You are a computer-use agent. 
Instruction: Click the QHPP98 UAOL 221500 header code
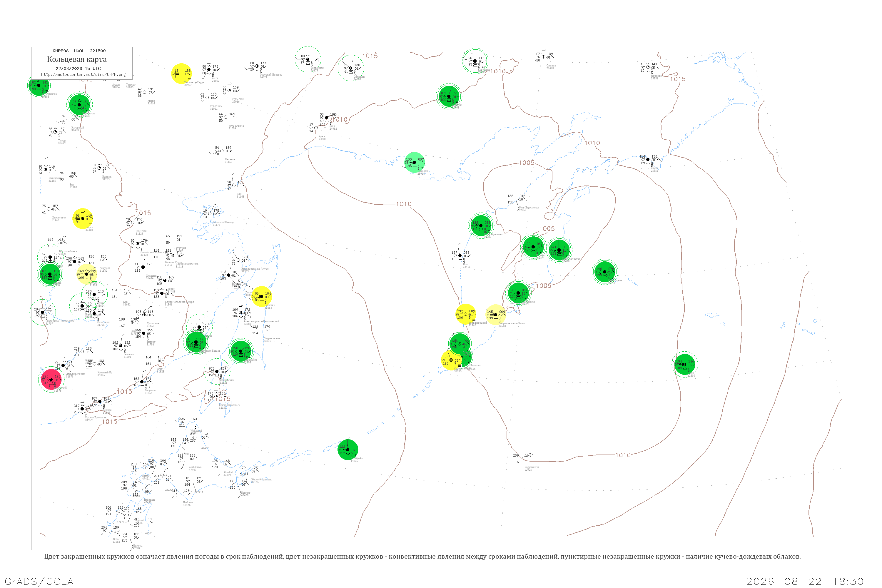[79, 51]
